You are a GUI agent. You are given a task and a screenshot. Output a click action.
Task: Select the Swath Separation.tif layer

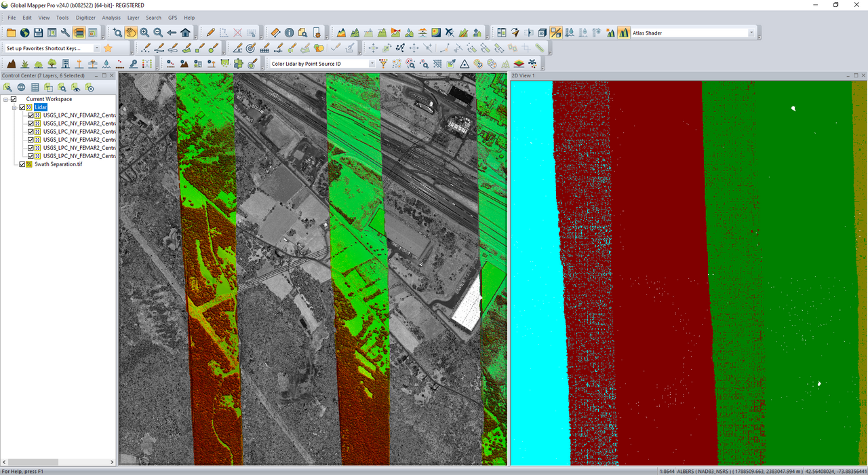58,164
